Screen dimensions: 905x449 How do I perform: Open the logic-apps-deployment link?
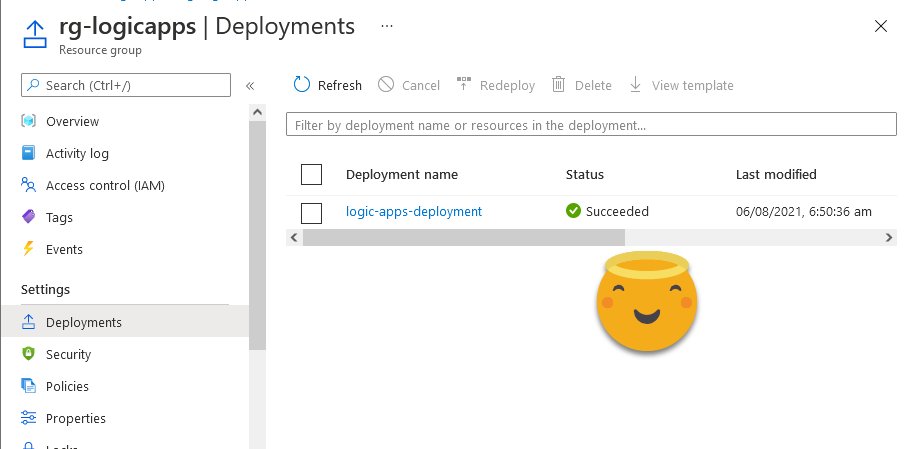tap(414, 211)
